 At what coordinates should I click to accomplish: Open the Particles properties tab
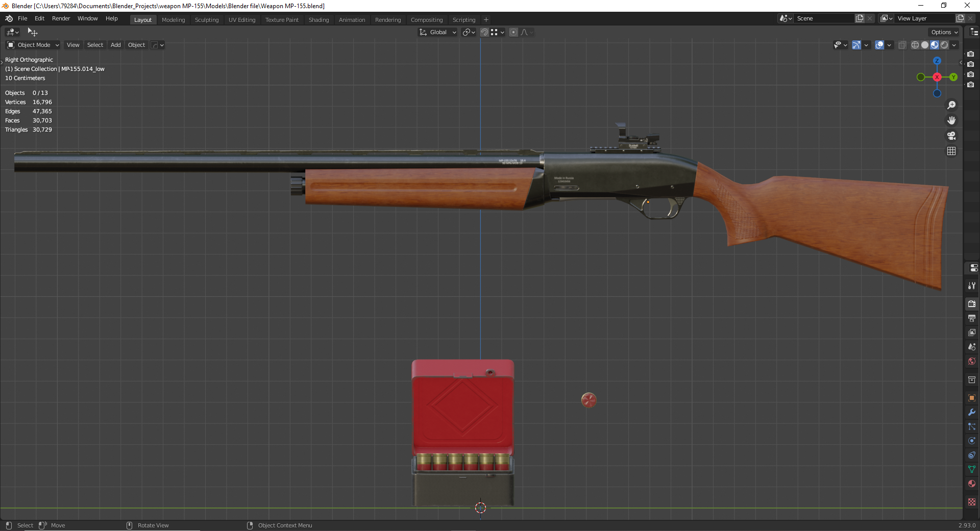pos(972,426)
